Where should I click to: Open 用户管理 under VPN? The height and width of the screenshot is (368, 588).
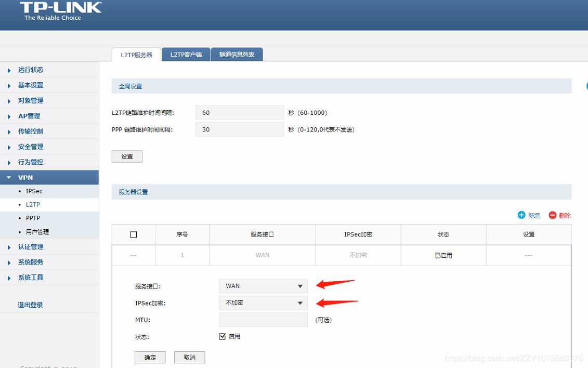coord(37,232)
